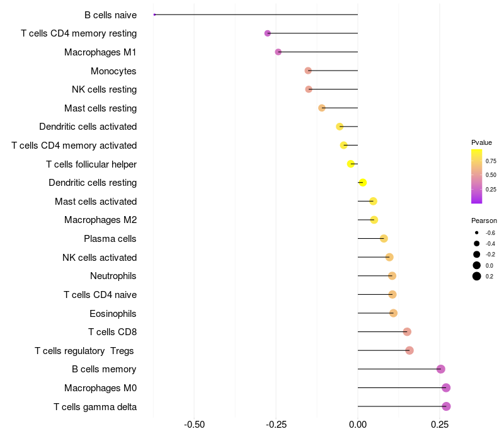
Task: Click the T cells CD4 memory resting dot
Action: click(x=267, y=33)
